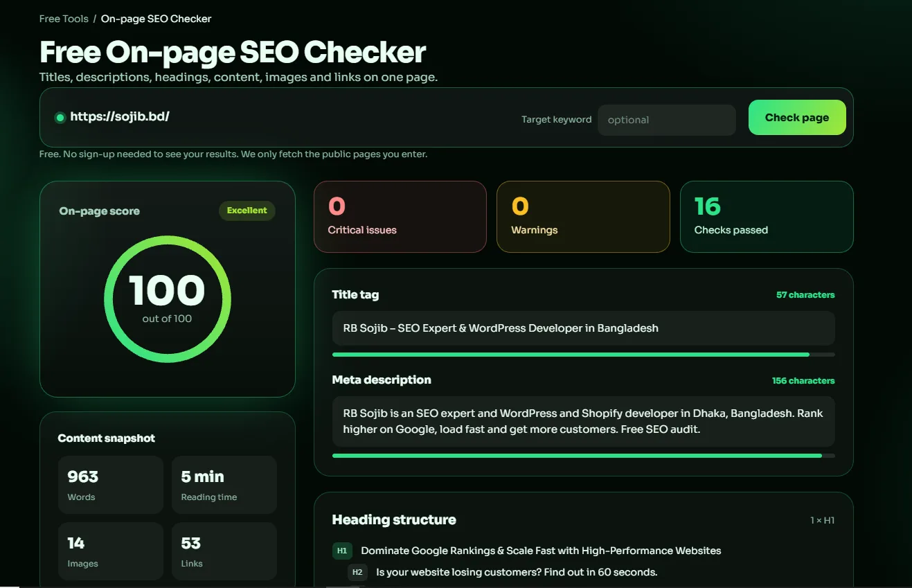The height and width of the screenshot is (588, 912).
Task: Click the H1 tag badge
Action: pos(342,551)
